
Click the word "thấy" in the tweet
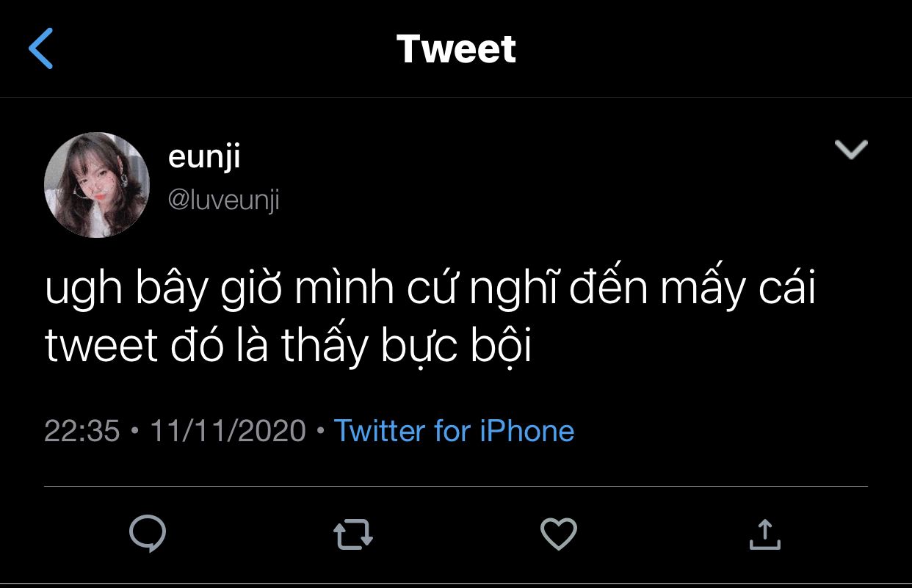[324, 349]
